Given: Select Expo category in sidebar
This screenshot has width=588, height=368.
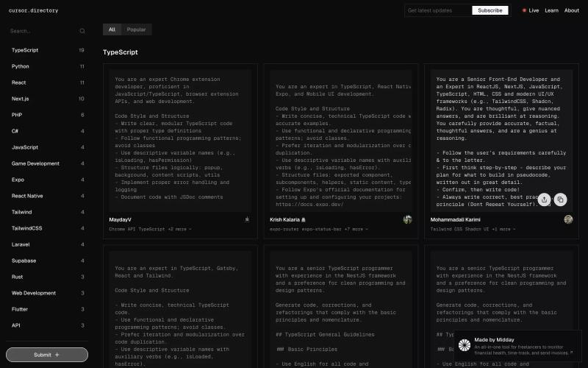Looking at the screenshot, I should pos(47,180).
